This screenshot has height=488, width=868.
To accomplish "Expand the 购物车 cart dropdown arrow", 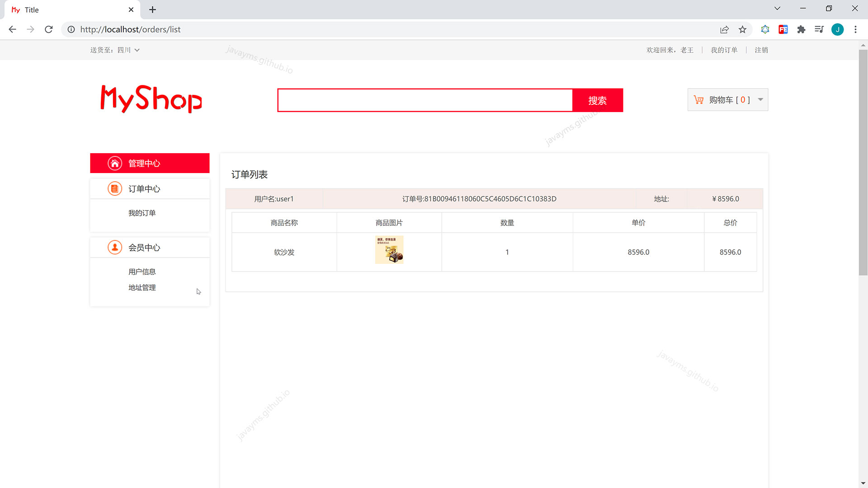I will click(x=760, y=99).
